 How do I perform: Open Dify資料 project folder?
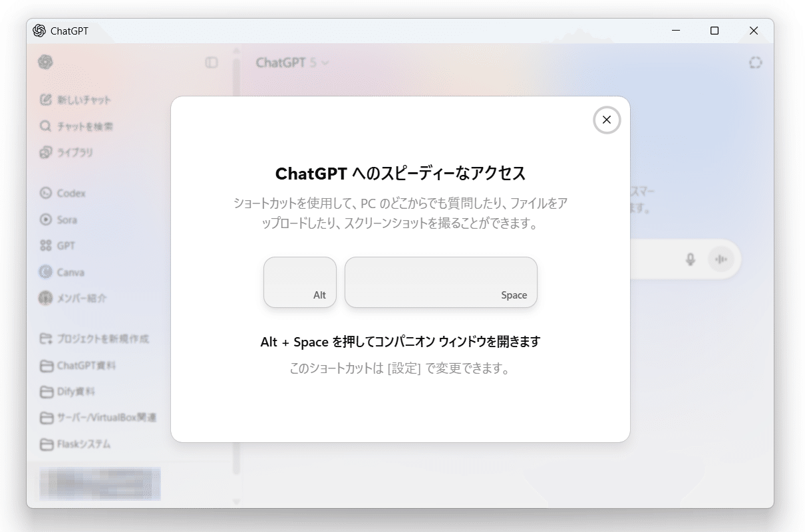(x=67, y=392)
